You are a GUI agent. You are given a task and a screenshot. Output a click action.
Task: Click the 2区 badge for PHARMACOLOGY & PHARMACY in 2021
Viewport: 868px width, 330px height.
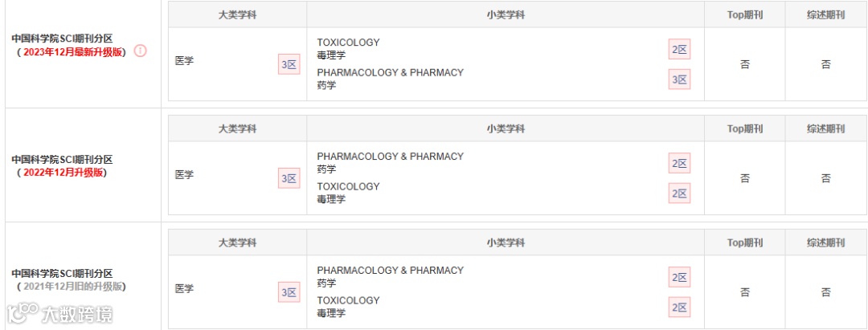click(680, 278)
